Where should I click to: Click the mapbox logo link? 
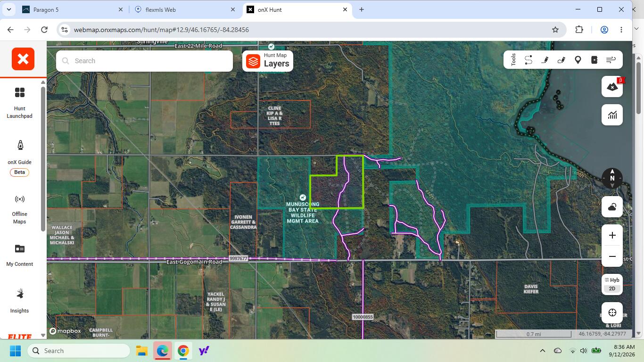65,331
